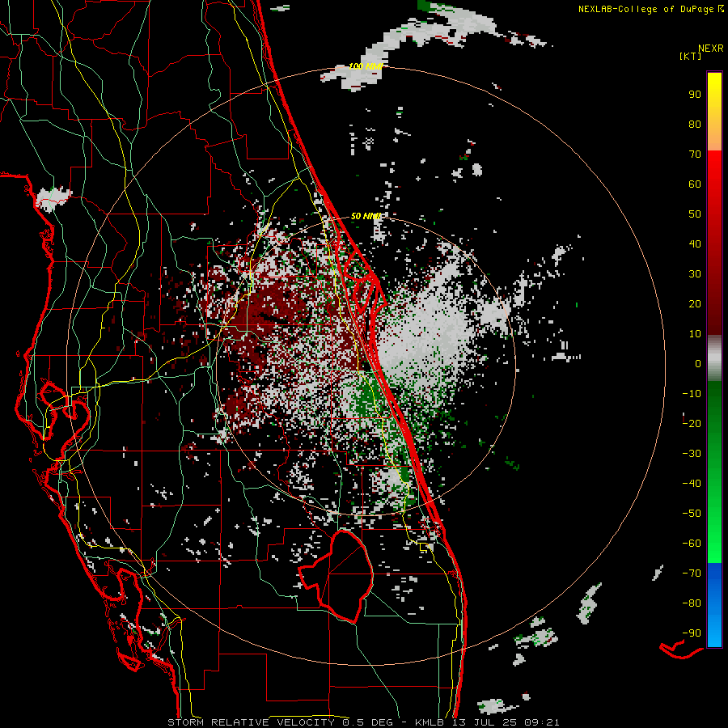Select the 0 value on the velocity scale
The width and height of the screenshot is (728, 728).
coord(698,364)
